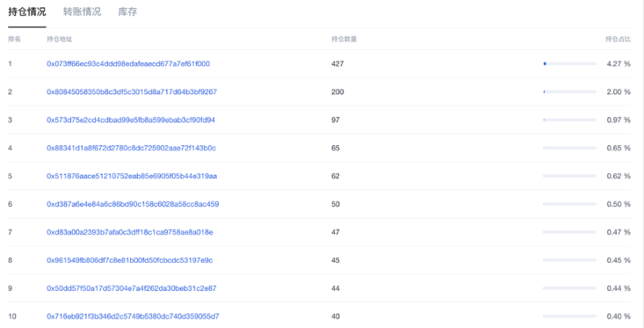Click the 排名 column header

tap(15, 39)
